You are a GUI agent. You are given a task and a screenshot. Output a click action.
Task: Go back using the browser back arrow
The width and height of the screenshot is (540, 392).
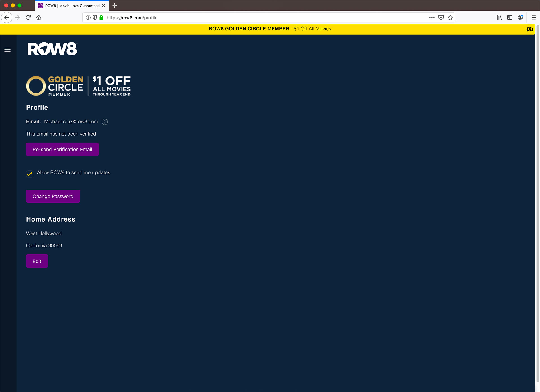tap(6, 17)
